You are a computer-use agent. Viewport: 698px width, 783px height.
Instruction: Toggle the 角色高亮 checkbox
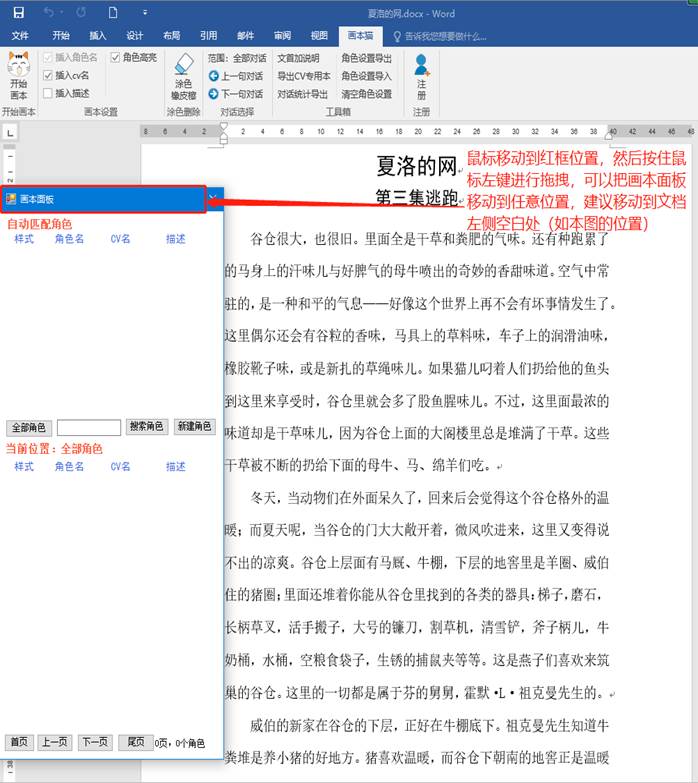click(x=115, y=57)
